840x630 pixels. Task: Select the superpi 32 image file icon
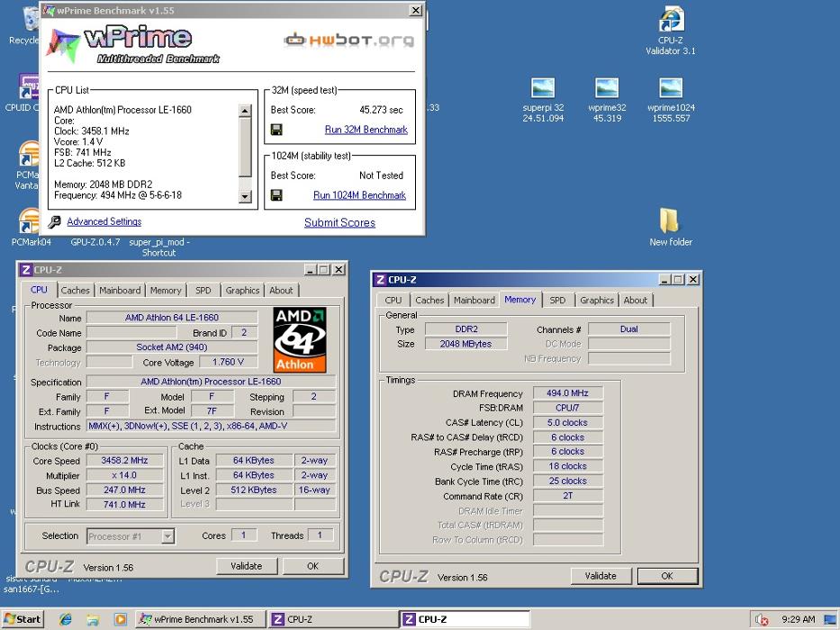coord(543,88)
